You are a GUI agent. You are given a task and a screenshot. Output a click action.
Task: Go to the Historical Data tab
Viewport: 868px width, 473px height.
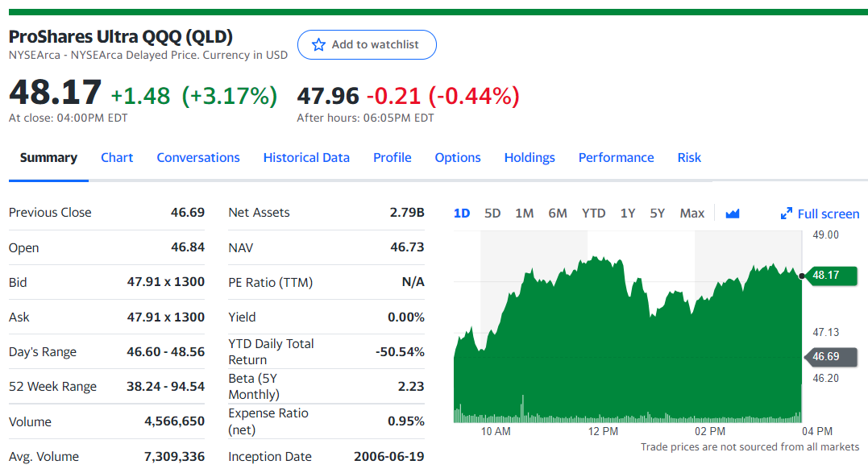point(306,158)
